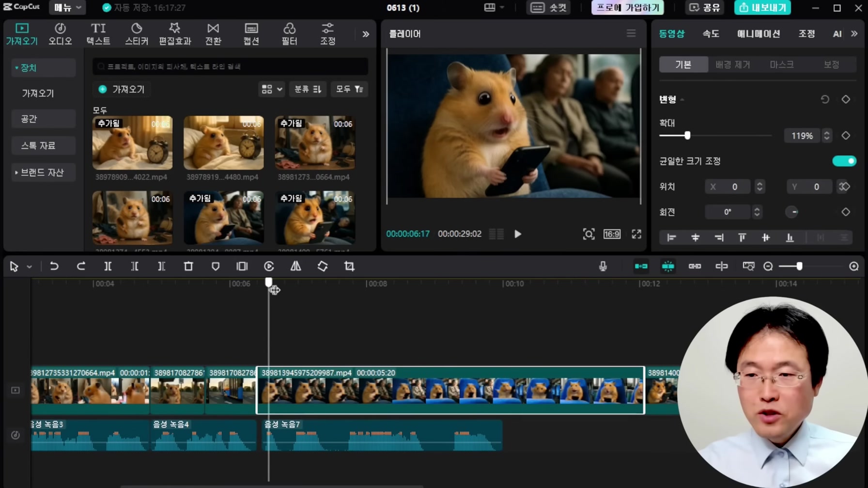
Task: Open the 스티커 sticker panel
Action: [137, 34]
